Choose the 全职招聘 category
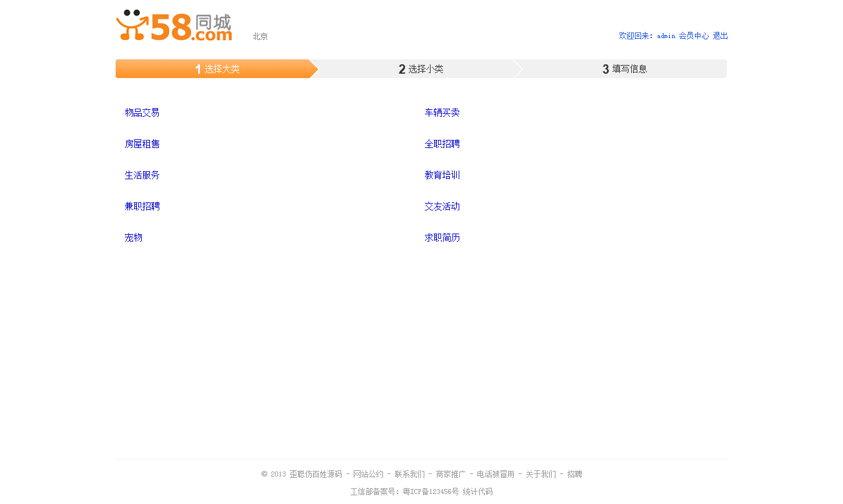The width and height of the screenshot is (843, 504). pos(442,144)
